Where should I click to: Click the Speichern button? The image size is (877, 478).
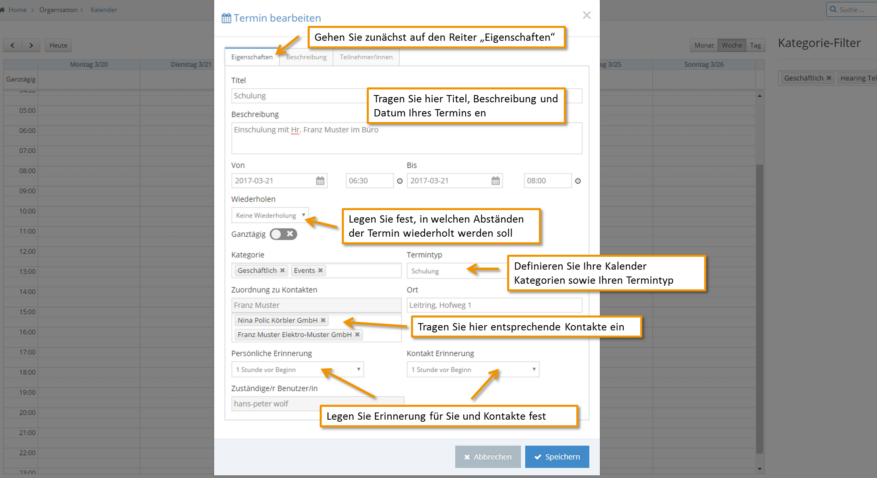click(x=557, y=457)
